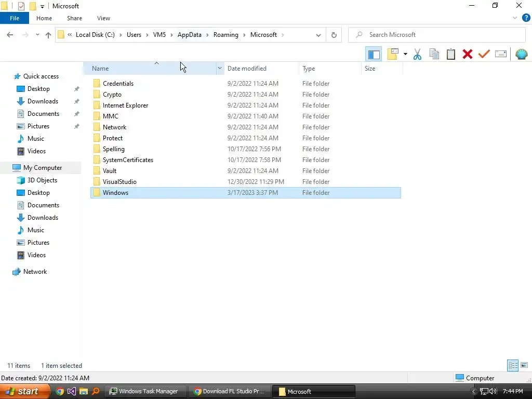Click the orange checkmark properties icon
The width and height of the screenshot is (532, 399).
pyautogui.click(x=484, y=54)
